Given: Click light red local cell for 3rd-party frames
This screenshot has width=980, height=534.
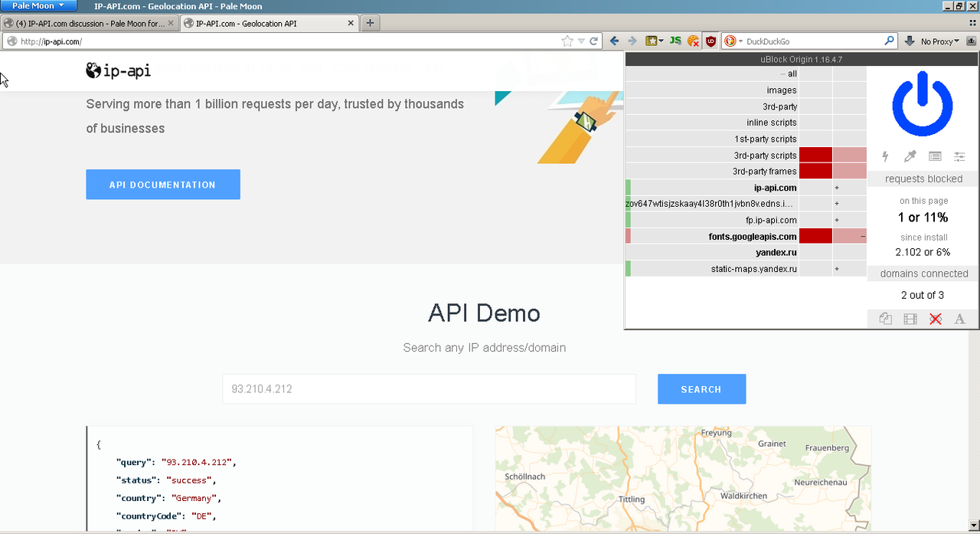Looking at the screenshot, I should pyautogui.click(x=850, y=171).
